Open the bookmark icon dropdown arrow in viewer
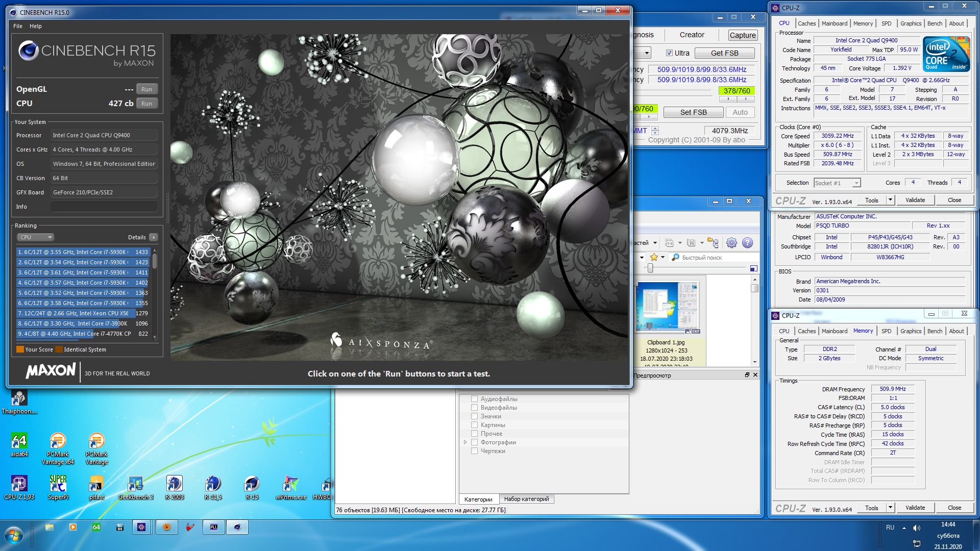 702,243
